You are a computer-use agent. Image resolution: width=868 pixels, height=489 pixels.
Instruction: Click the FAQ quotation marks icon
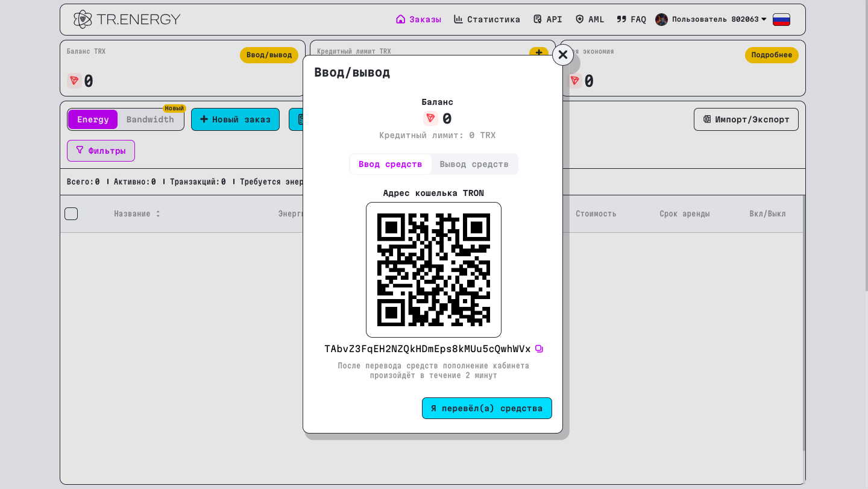[x=621, y=19]
